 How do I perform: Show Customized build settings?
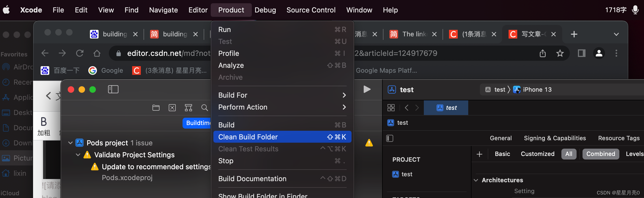pos(538,154)
